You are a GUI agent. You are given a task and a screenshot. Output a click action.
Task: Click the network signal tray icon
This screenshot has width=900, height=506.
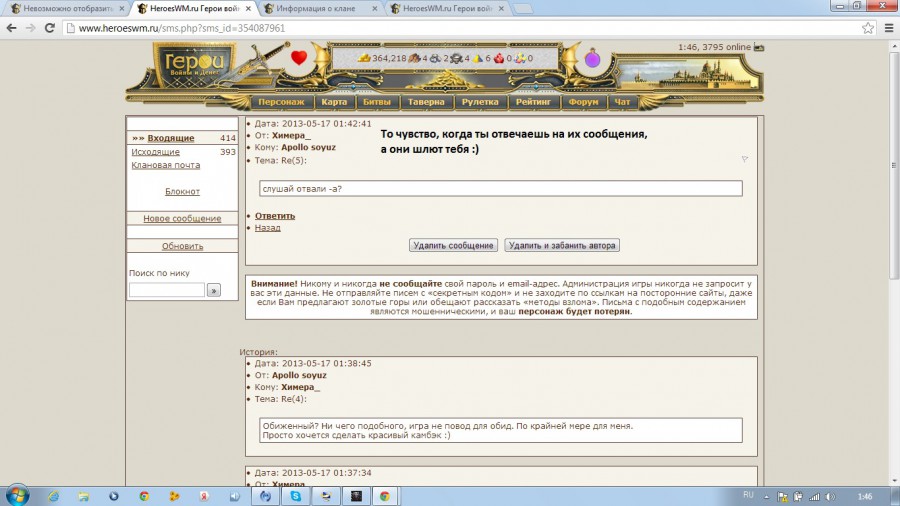coord(814,497)
